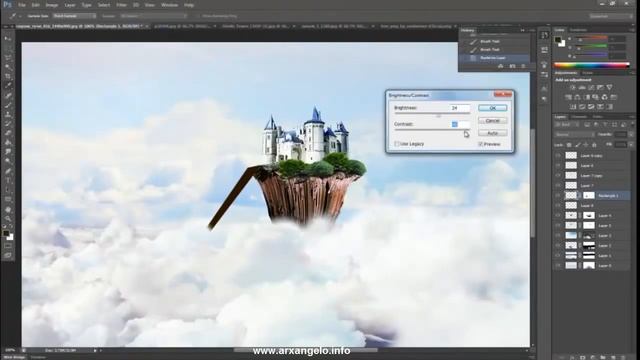Add a Color Balance adjustment from Adjustments panel
The image size is (640, 360).
pos(577,97)
